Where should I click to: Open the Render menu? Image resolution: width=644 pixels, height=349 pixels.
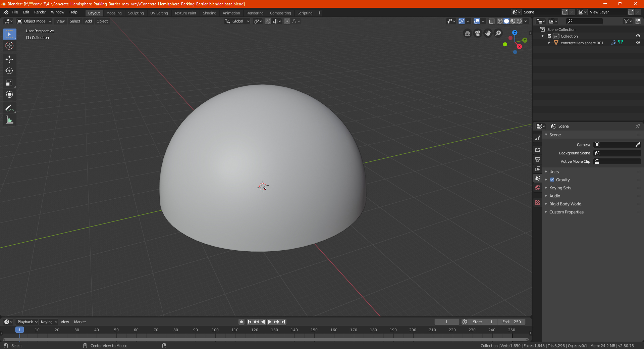40,12
